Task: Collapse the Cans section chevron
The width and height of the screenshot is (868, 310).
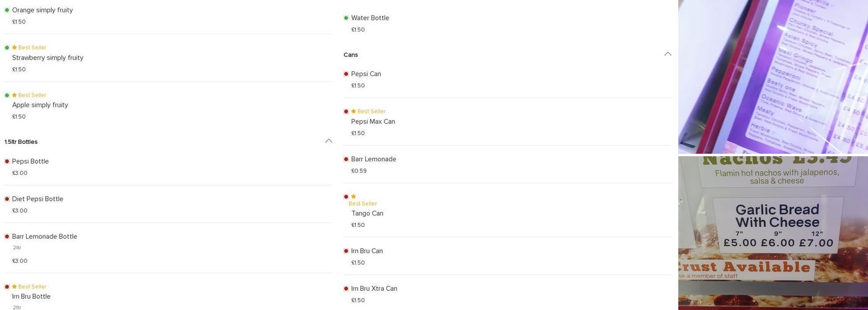Action: tap(668, 55)
